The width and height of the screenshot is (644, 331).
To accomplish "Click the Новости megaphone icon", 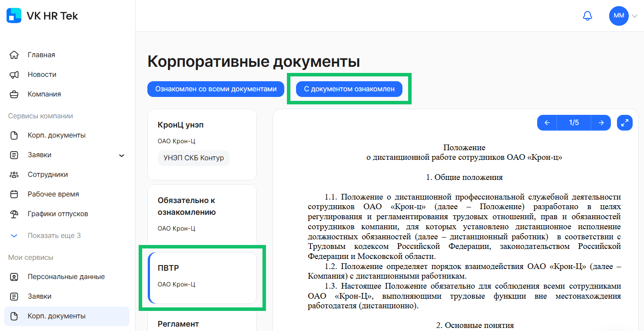I will tap(14, 74).
